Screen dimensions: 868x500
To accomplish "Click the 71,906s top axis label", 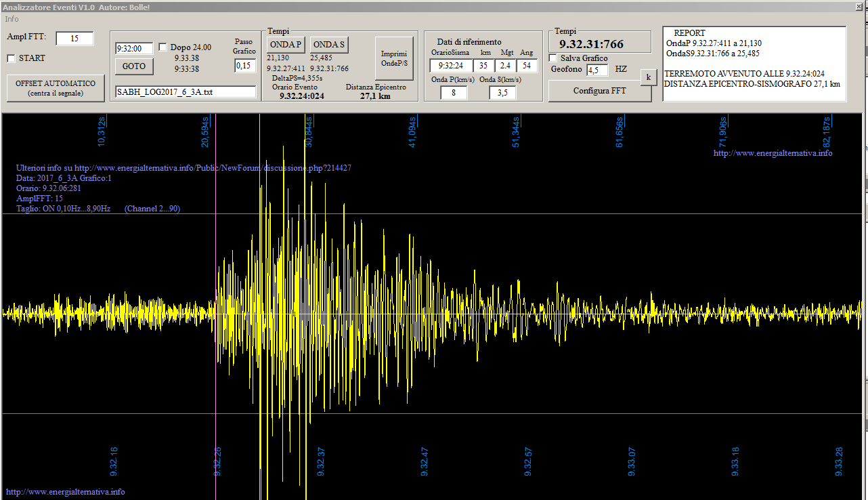I will [x=722, y=131].
